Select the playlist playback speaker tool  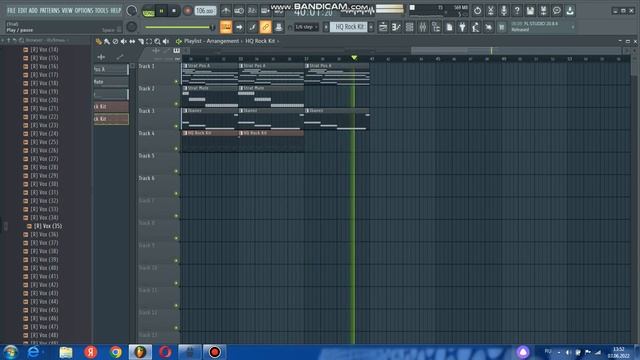166,41
